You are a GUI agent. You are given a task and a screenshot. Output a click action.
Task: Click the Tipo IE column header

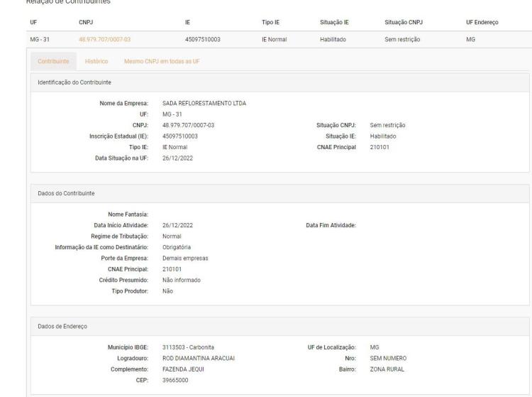270,23
